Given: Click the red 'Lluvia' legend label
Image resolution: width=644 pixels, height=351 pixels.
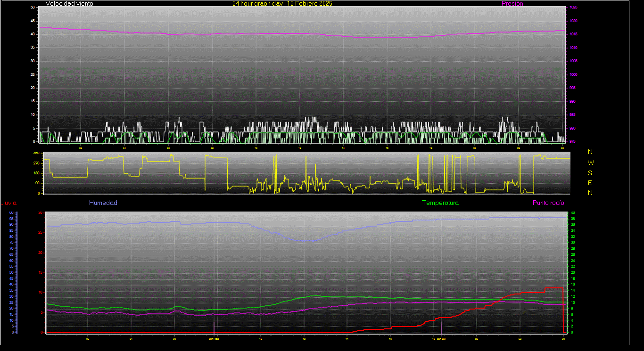Looking at the screenshot, I should pyautogui.click(x=9, y=203).
